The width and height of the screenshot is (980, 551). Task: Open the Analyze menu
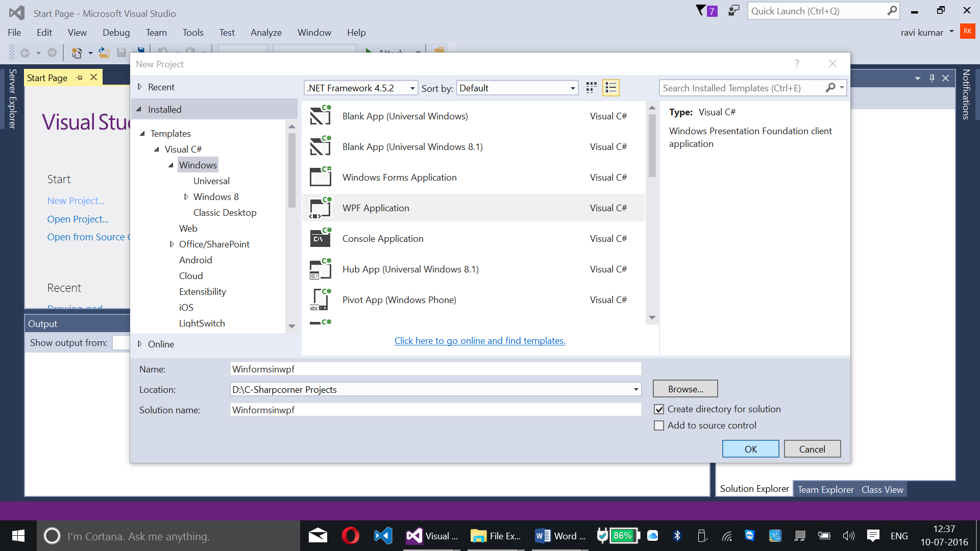[x=266, y=32]
